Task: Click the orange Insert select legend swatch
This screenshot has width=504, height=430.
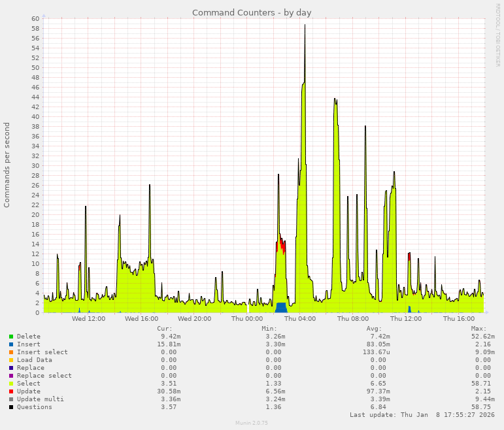Action: pyautogui.click(x=11, y=352)
